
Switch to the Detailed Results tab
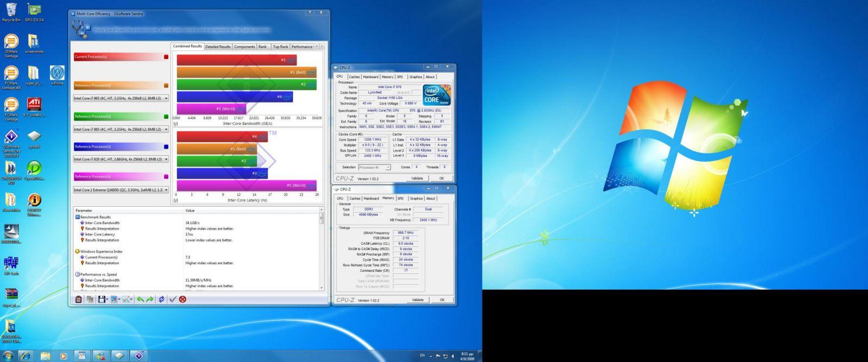(218, 47)
